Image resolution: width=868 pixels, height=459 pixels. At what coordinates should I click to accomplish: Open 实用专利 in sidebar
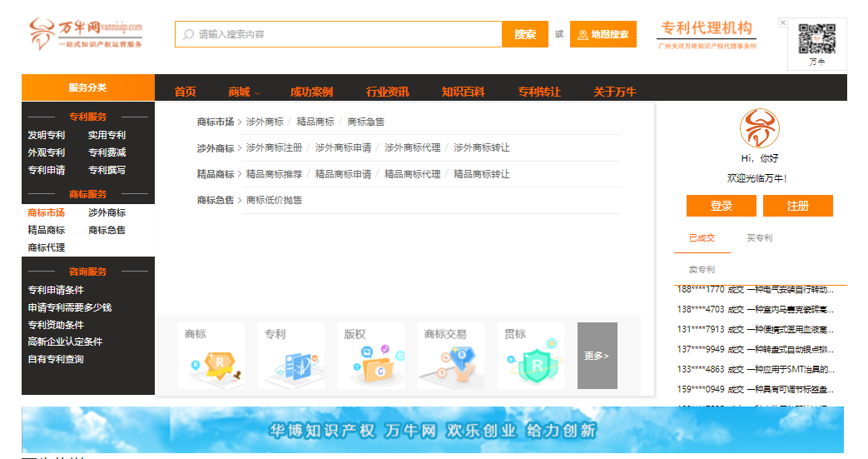107,135
